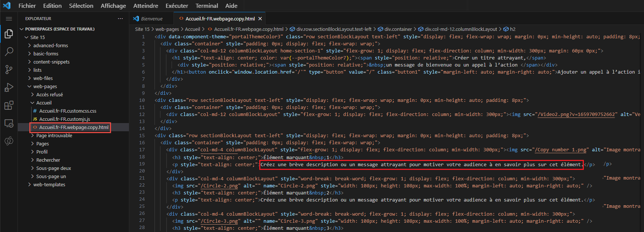Click breadcrumb Accueil.fr-FR.webpage.copy.html

248,29
